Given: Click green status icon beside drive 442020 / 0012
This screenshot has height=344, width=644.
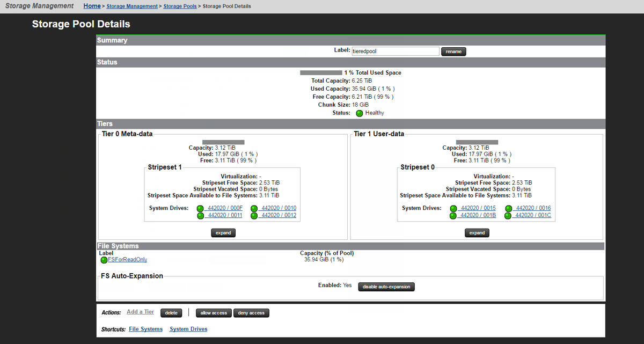Looking at the screenshot, I should tap(254, 216).
